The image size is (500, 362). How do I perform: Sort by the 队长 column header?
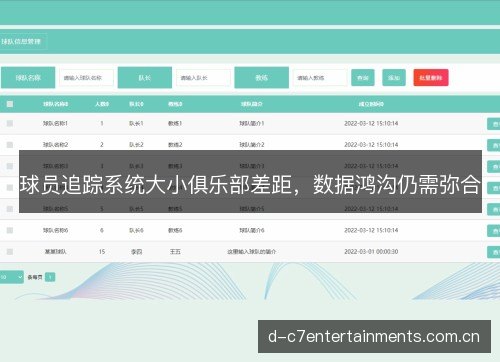click(x=136, y=104)
